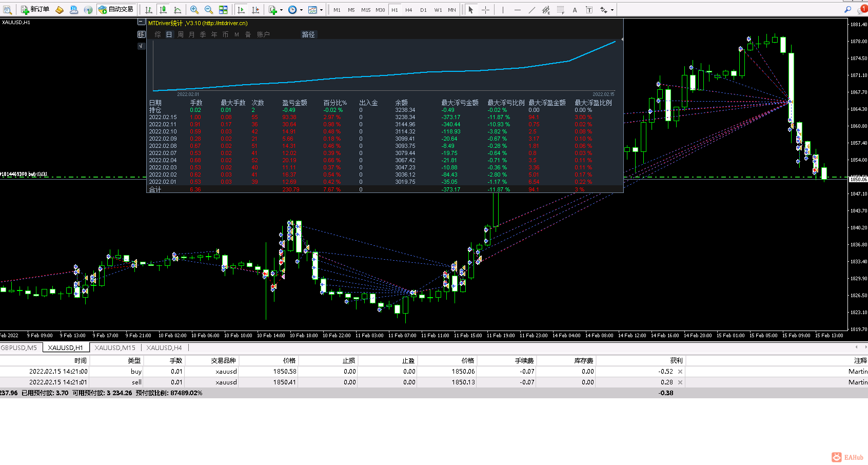Toggle the 自动交易 auto trading button
The image size is (868, 465).
pyautogui.click(x=116, y=9)
